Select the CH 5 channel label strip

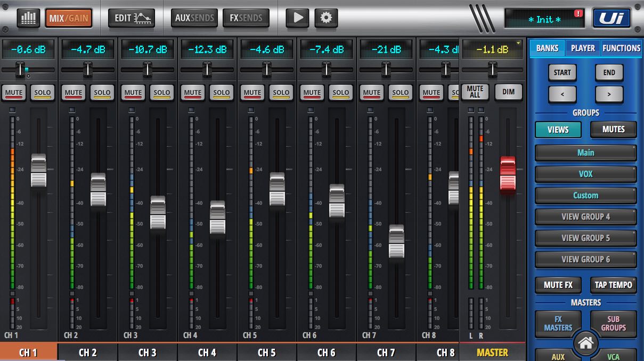point(267,352)
